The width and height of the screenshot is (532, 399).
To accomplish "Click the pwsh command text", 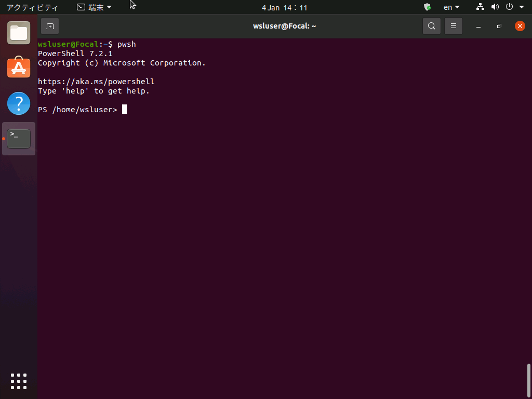I will point(127,45).
